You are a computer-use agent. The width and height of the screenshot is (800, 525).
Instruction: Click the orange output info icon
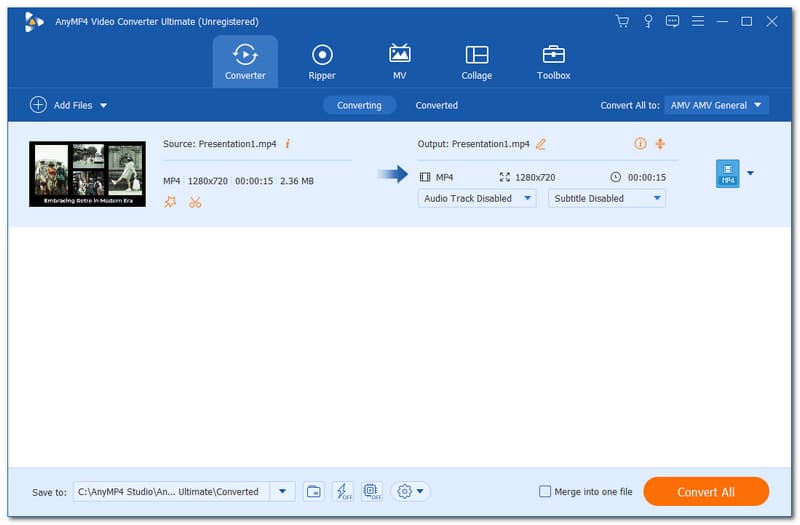point(640,144)
